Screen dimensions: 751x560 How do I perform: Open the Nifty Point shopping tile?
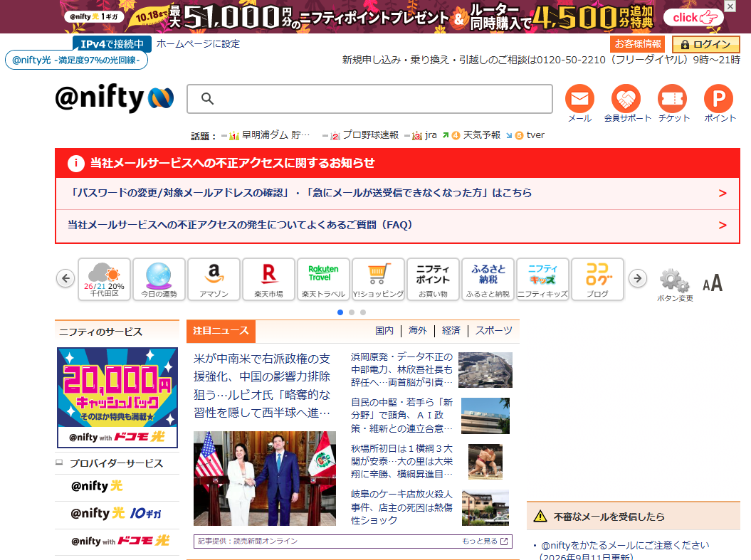[433, 279]
